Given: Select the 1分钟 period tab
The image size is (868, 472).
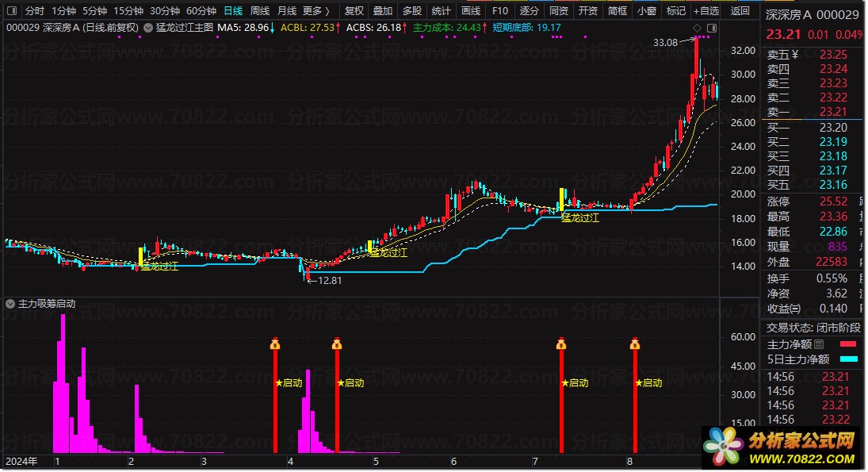Looking at the screenshot, I should coord(63,10).
